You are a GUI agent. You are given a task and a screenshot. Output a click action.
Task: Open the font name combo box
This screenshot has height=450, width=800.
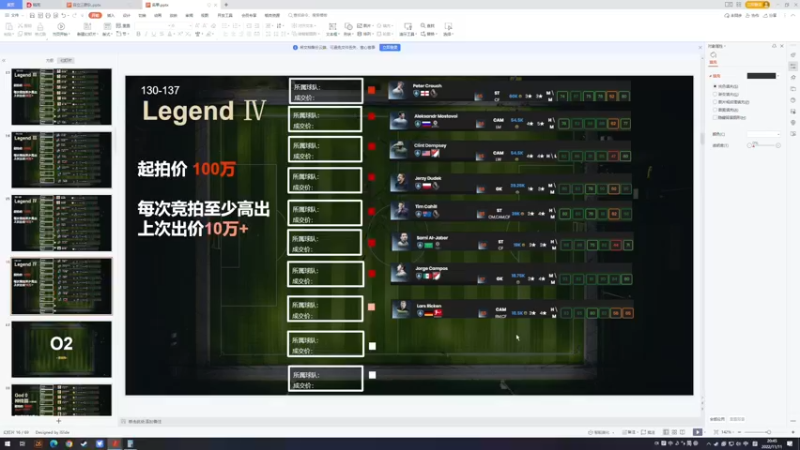(152, 26)
